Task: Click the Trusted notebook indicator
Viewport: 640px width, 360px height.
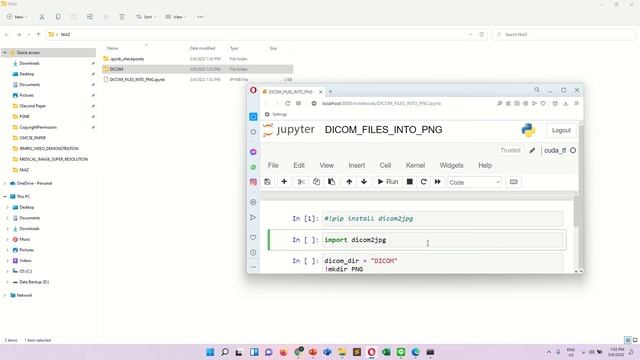Action: [510, 150]
